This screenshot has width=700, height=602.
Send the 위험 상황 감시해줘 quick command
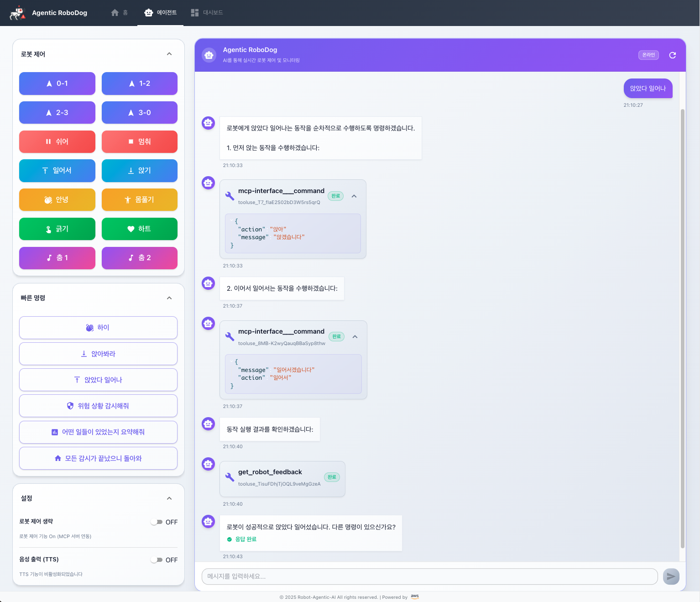point(98,406)
